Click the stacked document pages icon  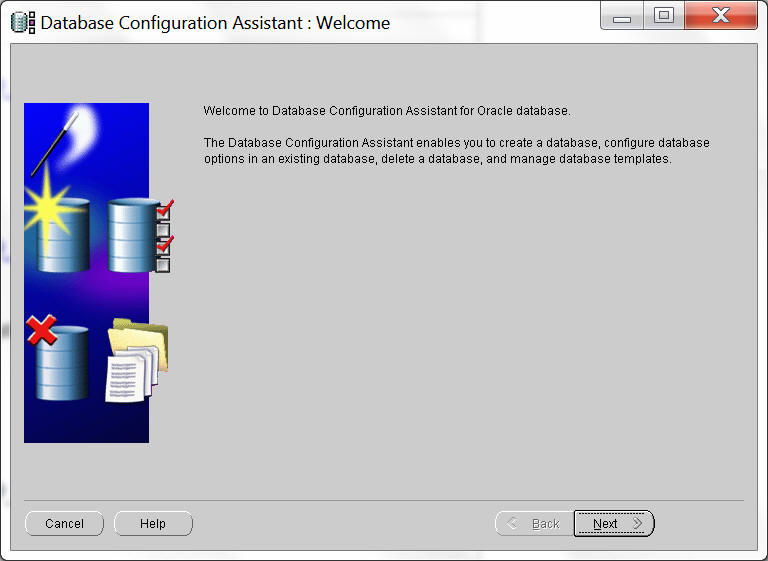click(x=128, y=375)
